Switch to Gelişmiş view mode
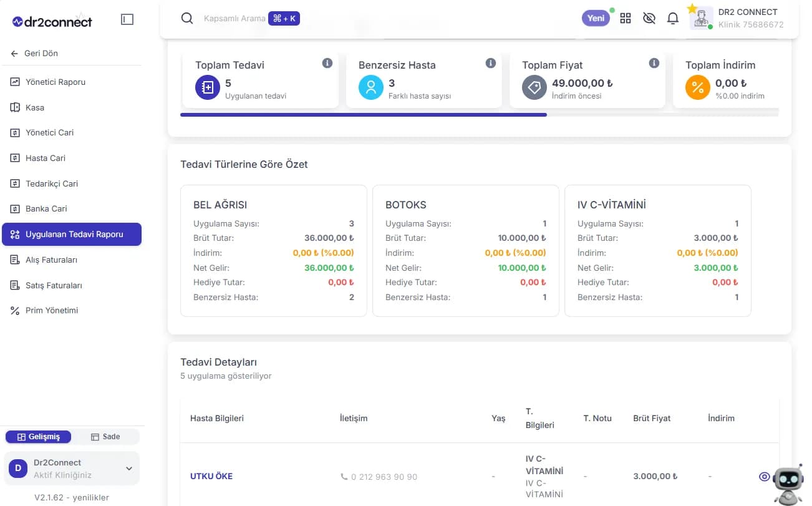Viewport: 812px width, 506px height. [x=39, y=437]
